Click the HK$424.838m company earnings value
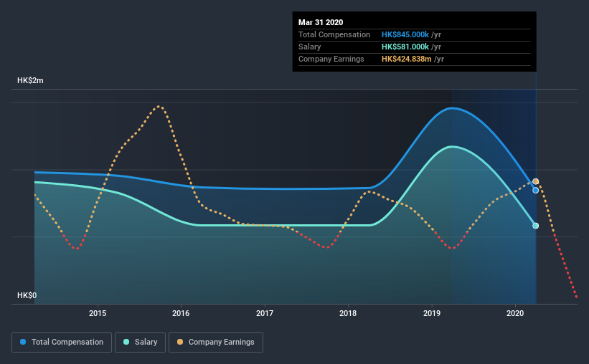 [x=407, y=59]
